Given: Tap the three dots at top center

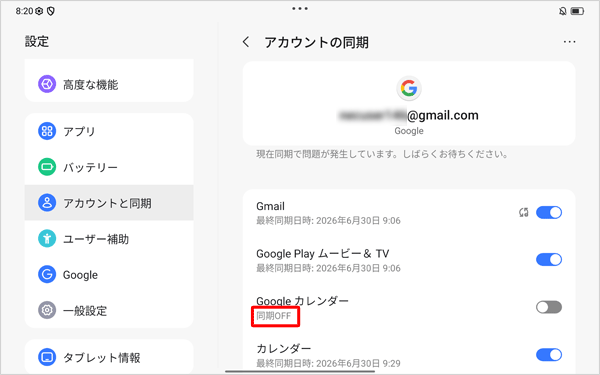Looking at the screenshot, I should tap(300, 8).
